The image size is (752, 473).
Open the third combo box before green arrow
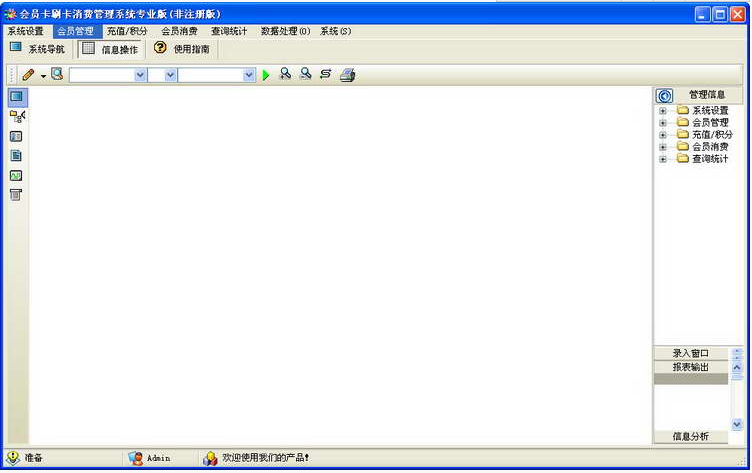tap(216, 75)
